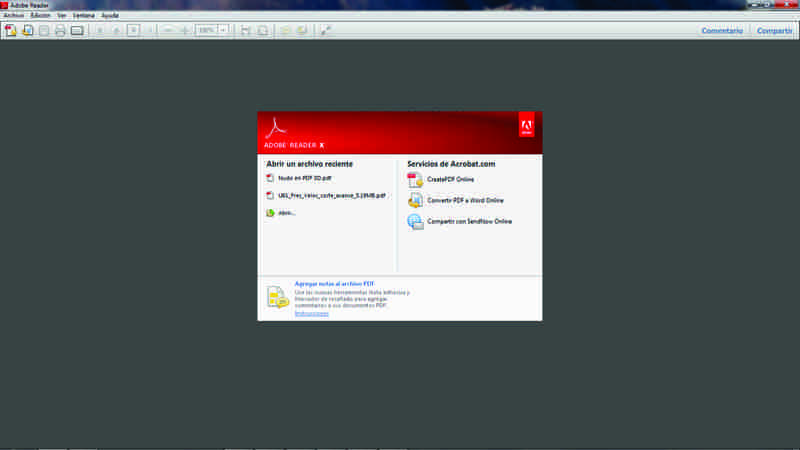Viewport: 800px width, 450px height.
Task: Click the add sticky note icon
Action: click(285, 31)
